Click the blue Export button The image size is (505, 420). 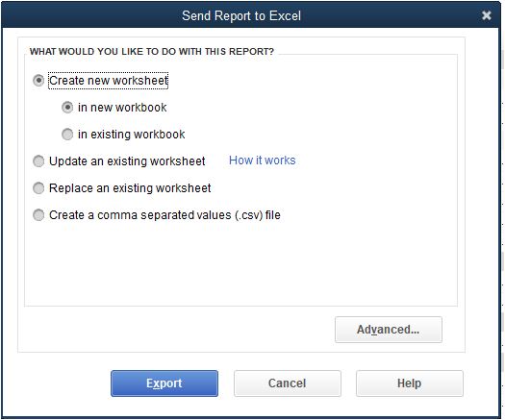164,383
